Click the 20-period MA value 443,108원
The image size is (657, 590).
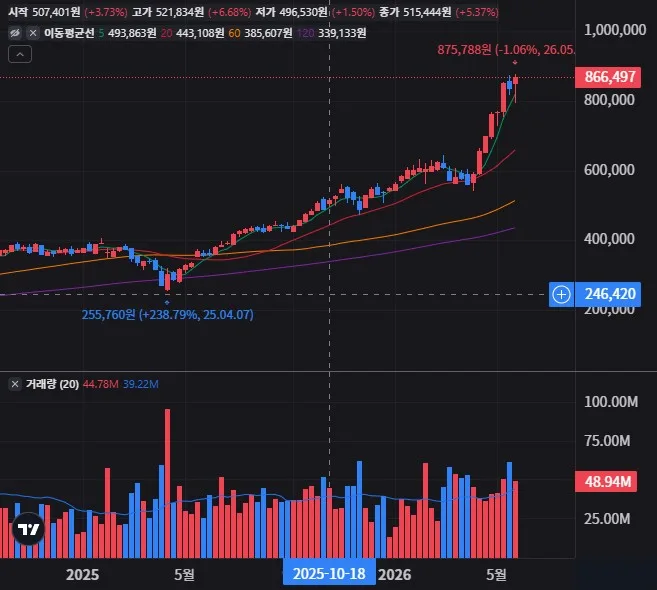[200, 33]
